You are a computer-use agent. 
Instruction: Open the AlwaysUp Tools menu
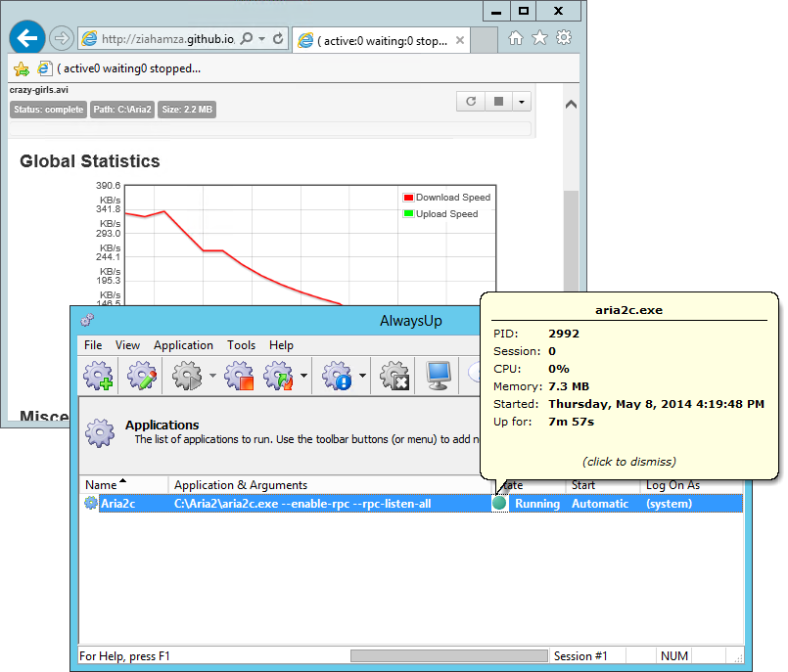241,345
